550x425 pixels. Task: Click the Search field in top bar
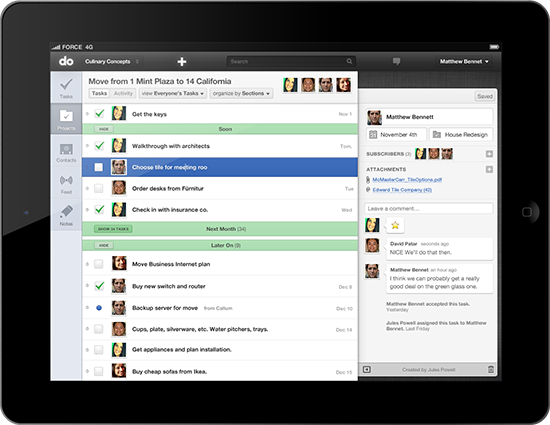click(x=291, y=61)
